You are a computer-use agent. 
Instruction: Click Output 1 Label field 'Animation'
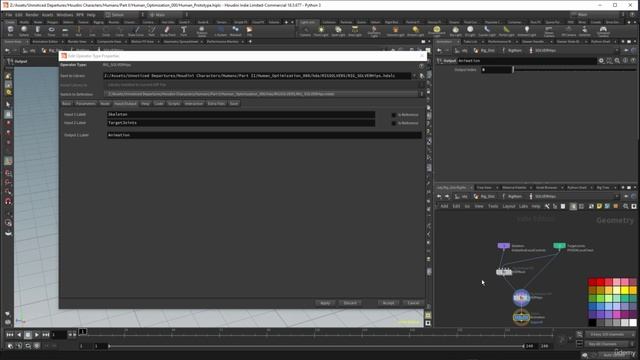click(x=264, y=135)
